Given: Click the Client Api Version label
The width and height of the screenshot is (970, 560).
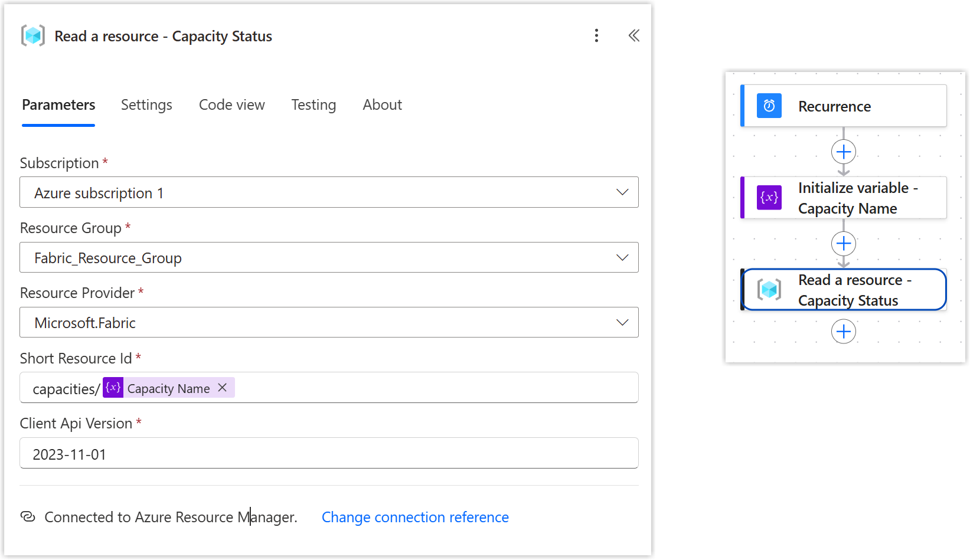Looking at the screenshot, I should [76, 424].
